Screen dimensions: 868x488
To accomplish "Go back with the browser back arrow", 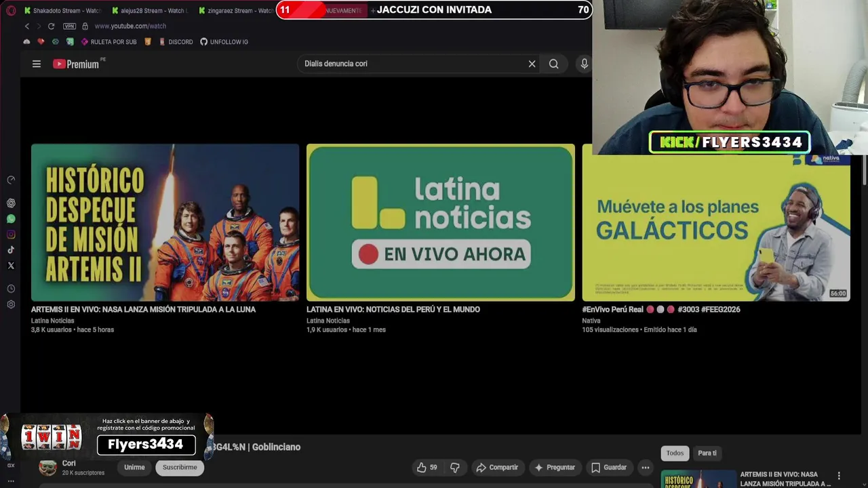I will pyautogui.click(x=27, y=26).
